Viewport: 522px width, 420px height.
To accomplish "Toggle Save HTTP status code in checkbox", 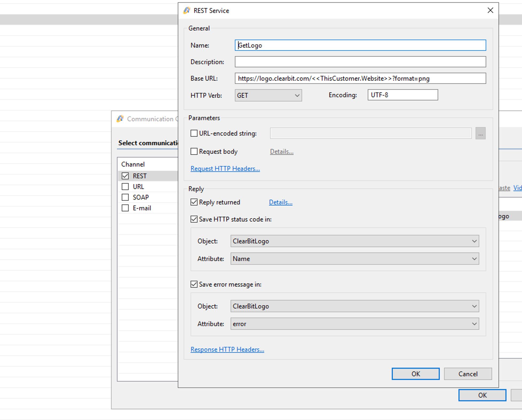I will [194, 219].
